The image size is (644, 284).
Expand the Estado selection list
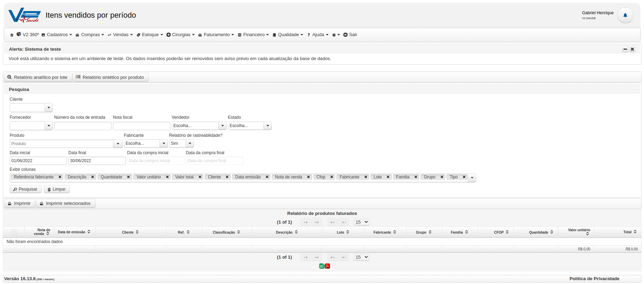pos(250,126)
